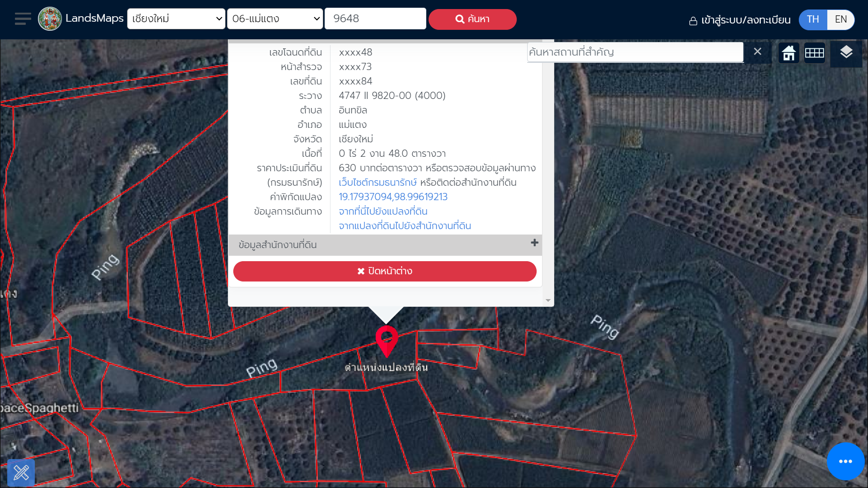The width and height of the screenshot is (868, 488).
Task: Switch language to TH
Action: click(813, 19)
